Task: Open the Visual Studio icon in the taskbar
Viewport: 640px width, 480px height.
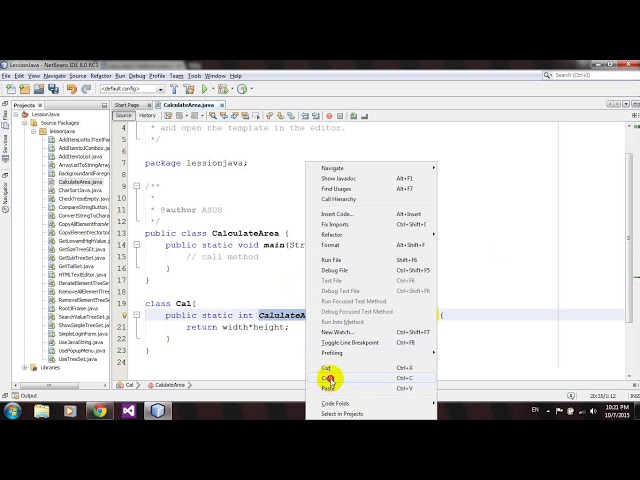Action: pos(129,411)
